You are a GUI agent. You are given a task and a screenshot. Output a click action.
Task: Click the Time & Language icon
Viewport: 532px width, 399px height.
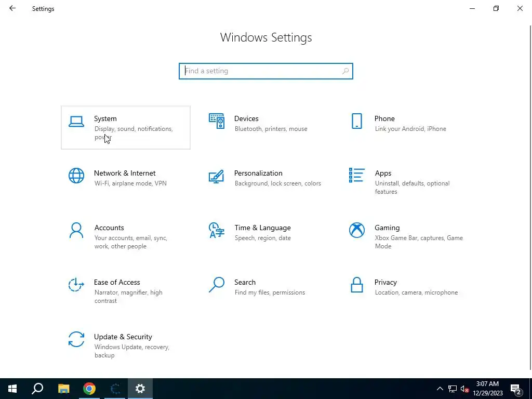[217, 230]
